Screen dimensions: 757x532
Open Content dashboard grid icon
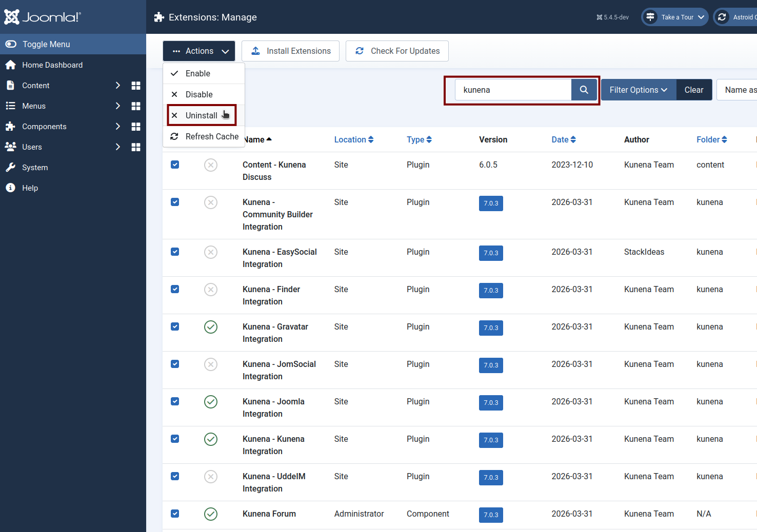coord(136,86)
